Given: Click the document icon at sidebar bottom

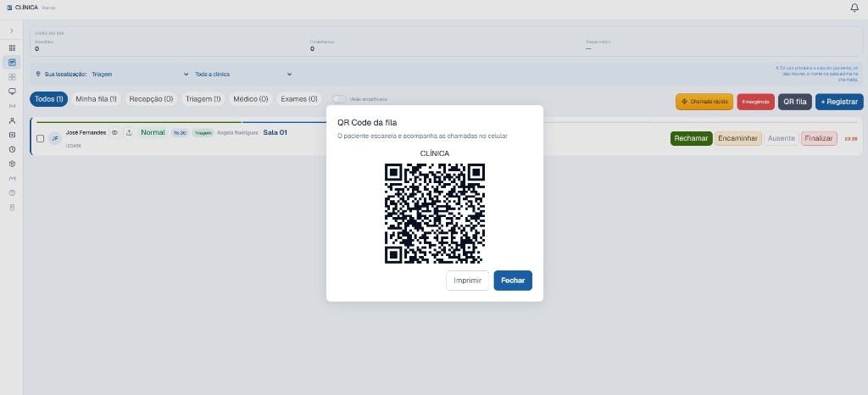Looking at the screenshot, I should [12, 208].
